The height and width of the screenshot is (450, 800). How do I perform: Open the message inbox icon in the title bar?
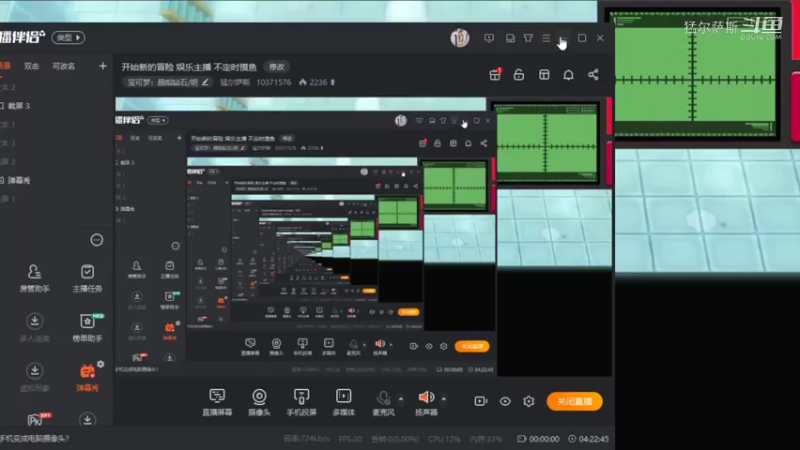510,38
